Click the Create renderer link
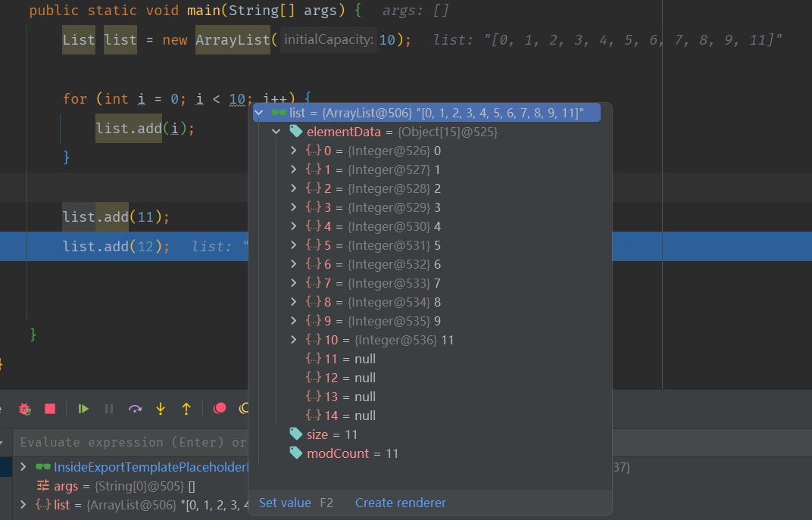The image size is (812, 520). click(x=400, y=503)
